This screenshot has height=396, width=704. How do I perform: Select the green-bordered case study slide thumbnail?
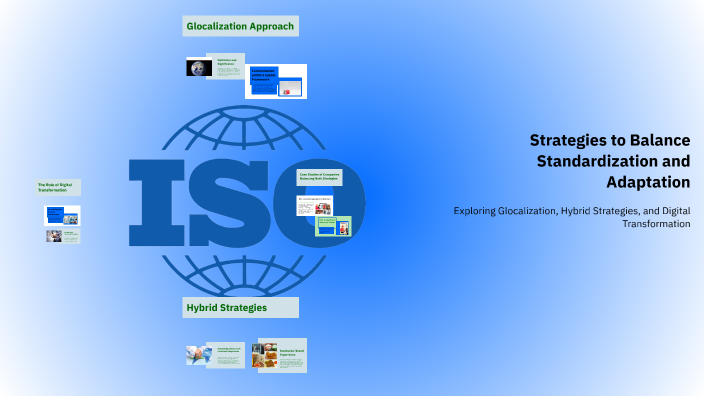(x=333, y=226)
